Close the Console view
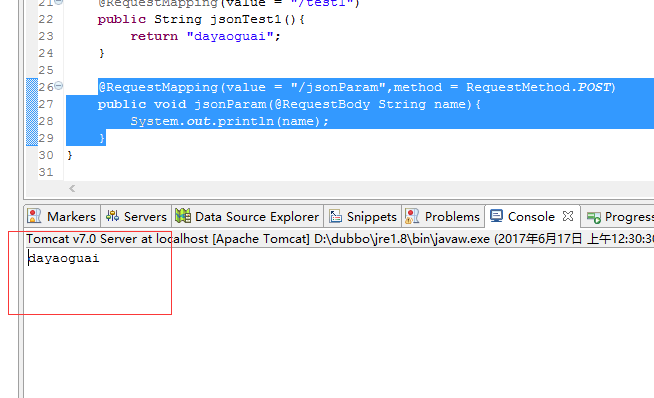This screenshot has width=654, height=398. coord(568,216)
